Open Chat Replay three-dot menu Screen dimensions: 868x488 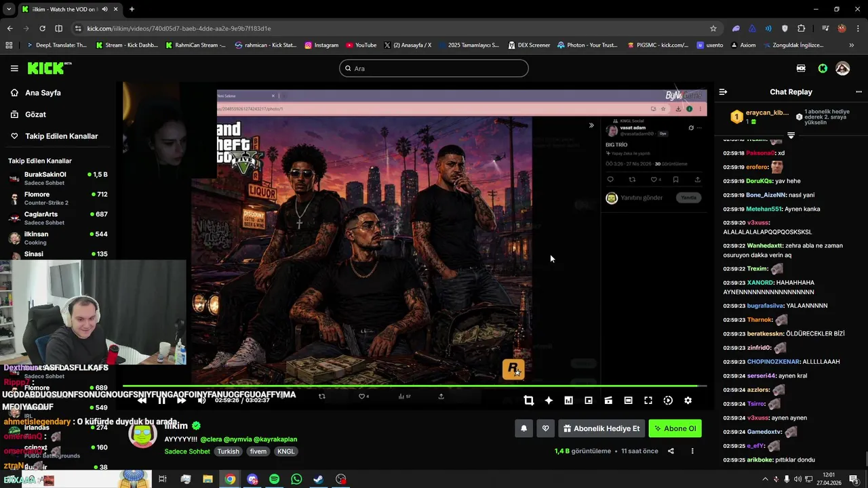(859, 91)
